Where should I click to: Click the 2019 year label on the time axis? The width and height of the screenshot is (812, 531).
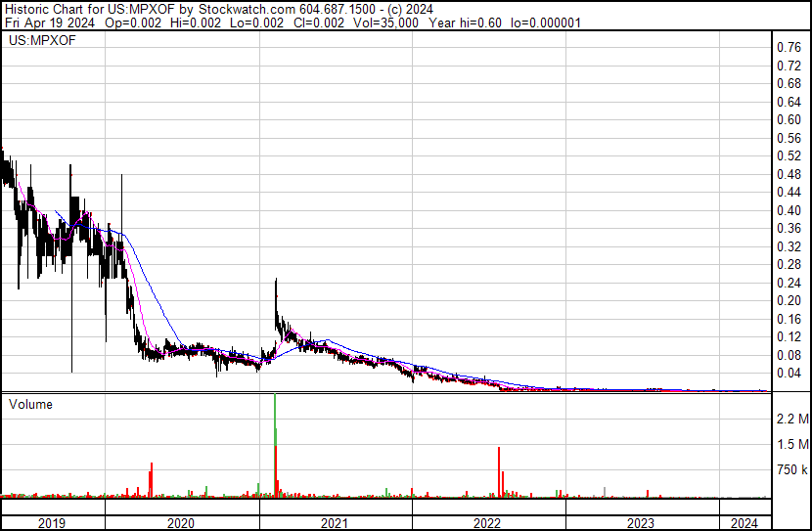pyautogui.click(x=52, y=523)
